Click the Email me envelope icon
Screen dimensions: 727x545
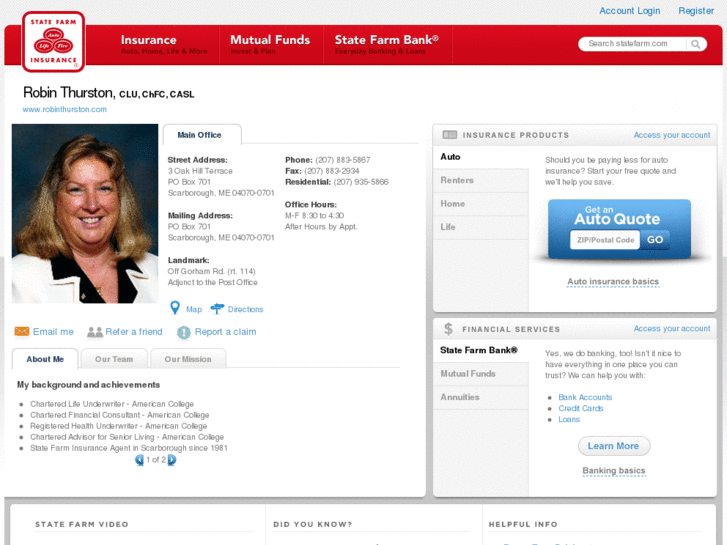(22, 331)
